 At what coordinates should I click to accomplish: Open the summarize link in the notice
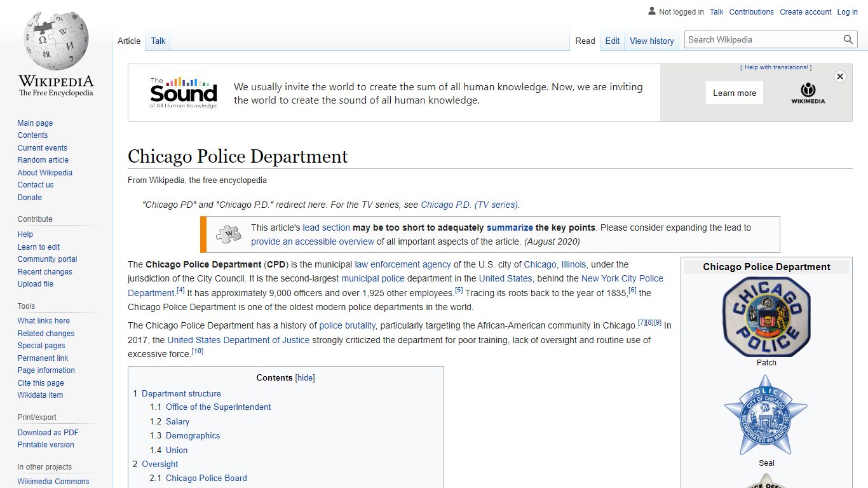(510, 227)
